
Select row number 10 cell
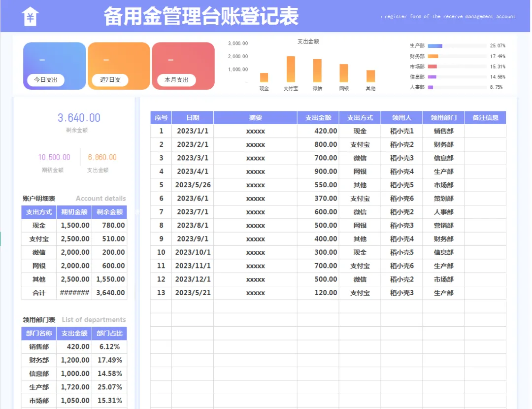tap(161, 252)
